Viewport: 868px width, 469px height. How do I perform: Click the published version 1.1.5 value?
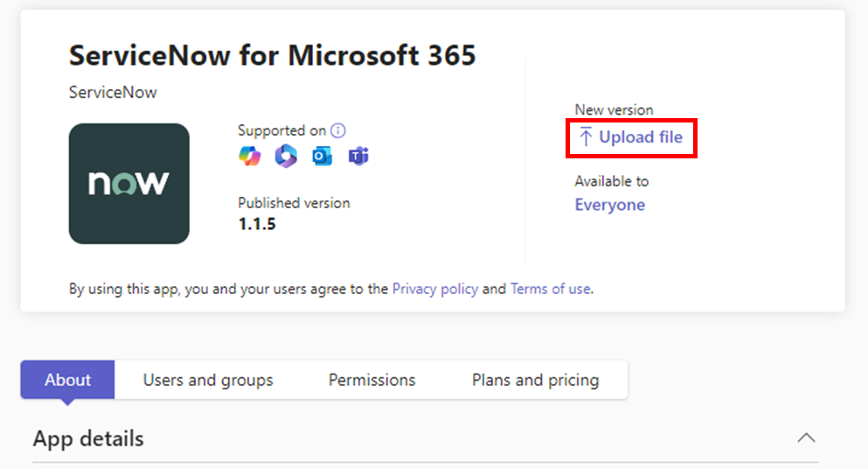pyautogui.click(x=257, y=224)
